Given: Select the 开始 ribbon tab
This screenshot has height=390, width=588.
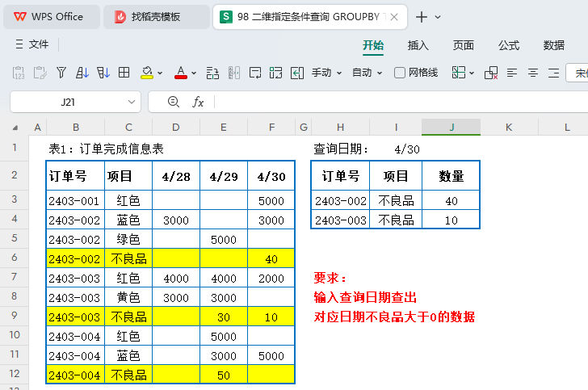Looking at the screenshot, I should [x=373, y=45].
